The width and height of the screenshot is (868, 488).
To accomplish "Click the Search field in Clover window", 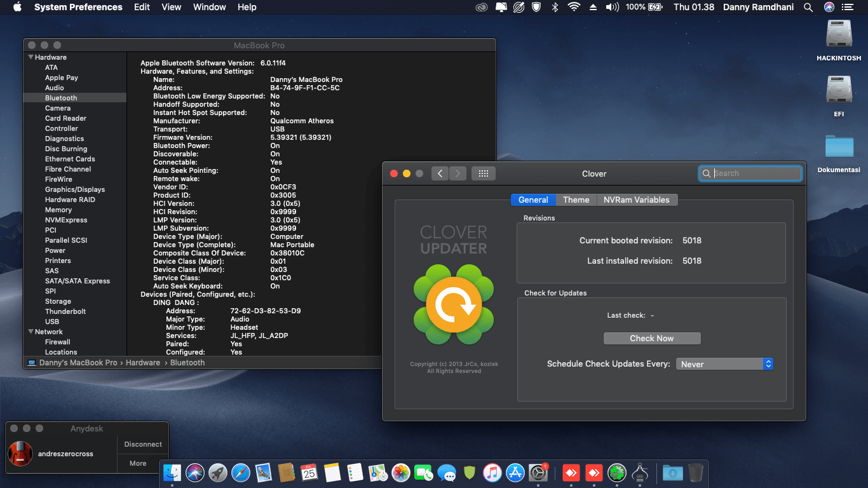I will (750, 173).
